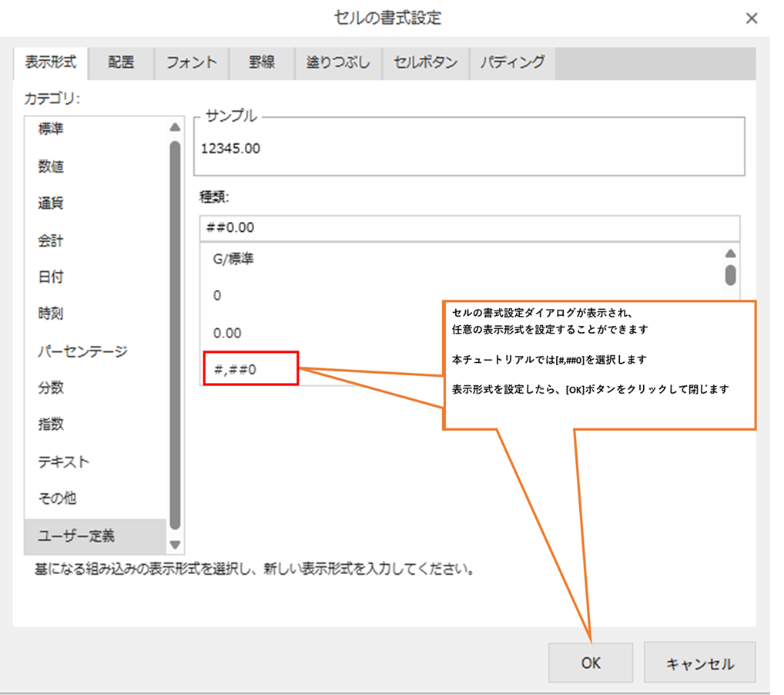Screen dimensions: 784x695
Task: Click the キャンセル button
Action: click(x=699, y=663)
